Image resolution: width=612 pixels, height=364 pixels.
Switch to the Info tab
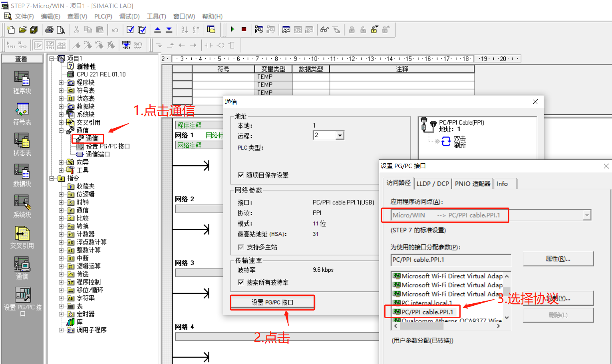(502, 184)
